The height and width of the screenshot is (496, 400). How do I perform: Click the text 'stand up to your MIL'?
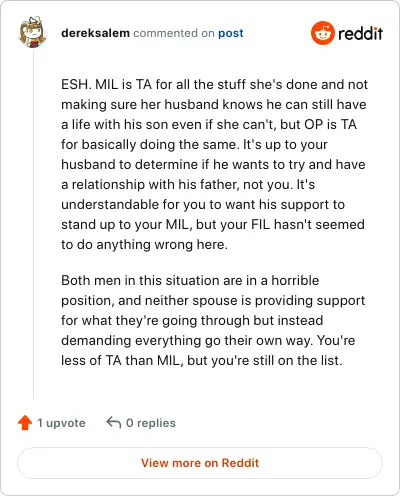pyautogui.click(x=127, y=224)
